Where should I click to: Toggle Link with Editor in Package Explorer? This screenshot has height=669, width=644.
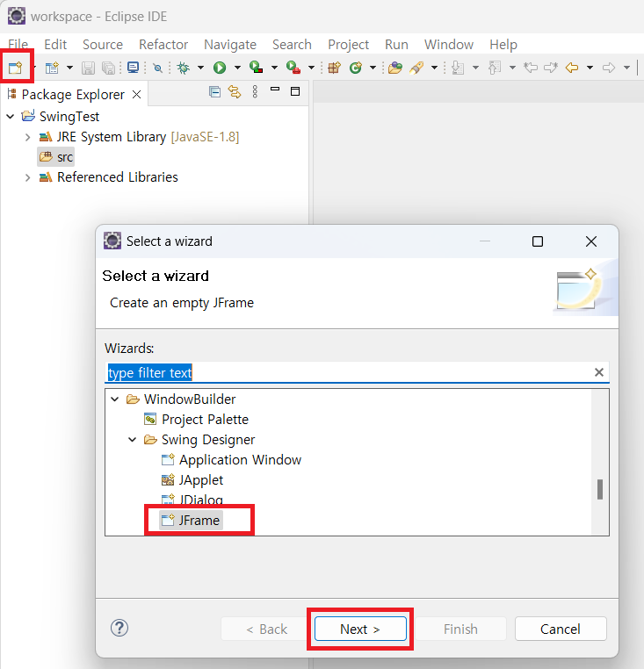235,91
